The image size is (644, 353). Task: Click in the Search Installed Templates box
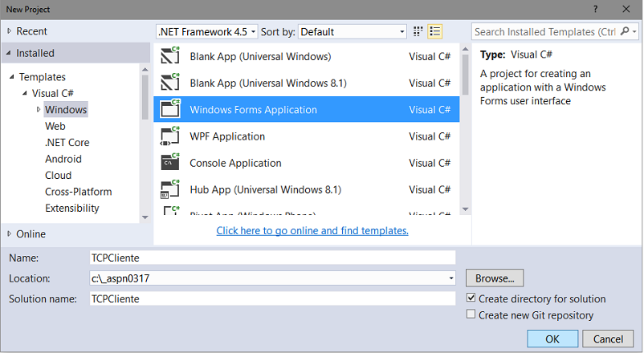pos(545,31)
